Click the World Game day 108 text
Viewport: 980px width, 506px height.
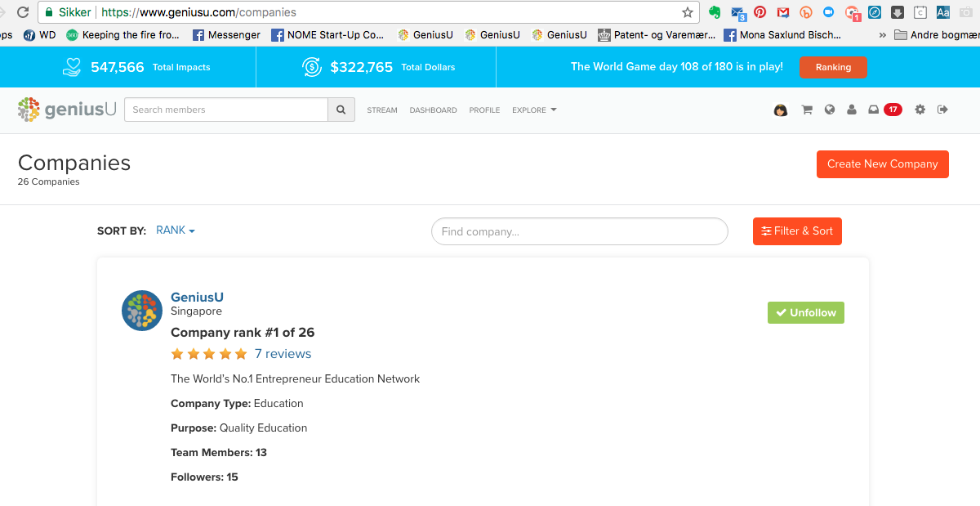click(677, 67)
